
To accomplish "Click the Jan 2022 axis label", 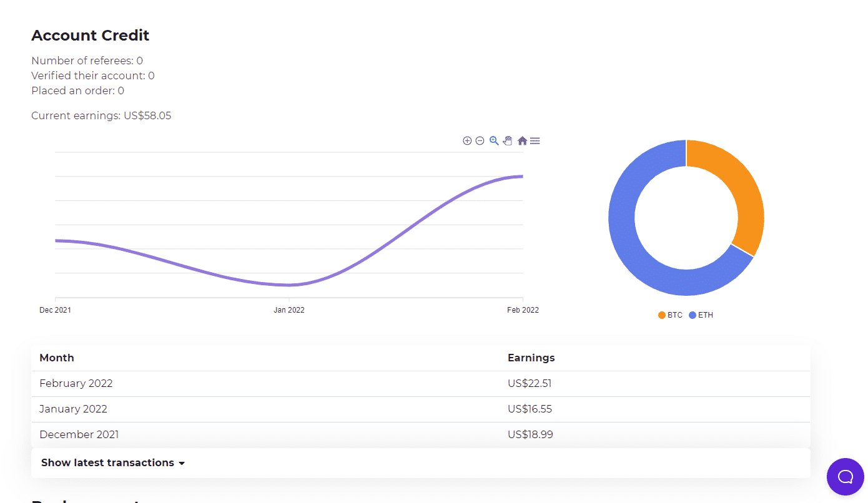I will pos(289,310).
